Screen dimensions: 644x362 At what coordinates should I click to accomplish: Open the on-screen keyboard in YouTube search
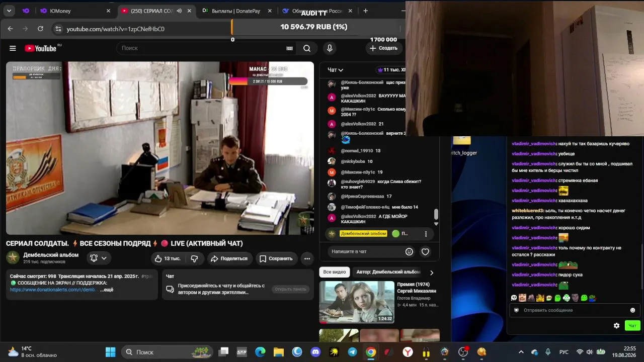289,48
